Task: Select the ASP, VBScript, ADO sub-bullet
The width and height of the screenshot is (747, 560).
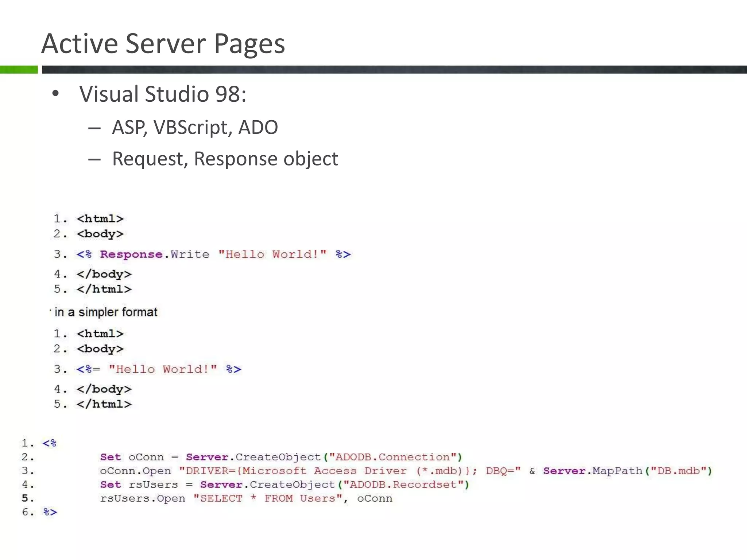Action: click(x=195, y=128)
